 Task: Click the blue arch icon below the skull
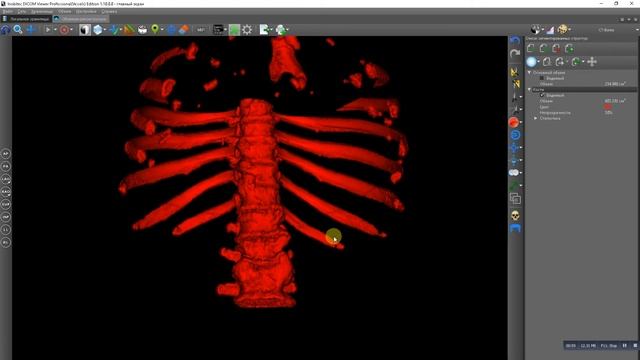point(515,228)
